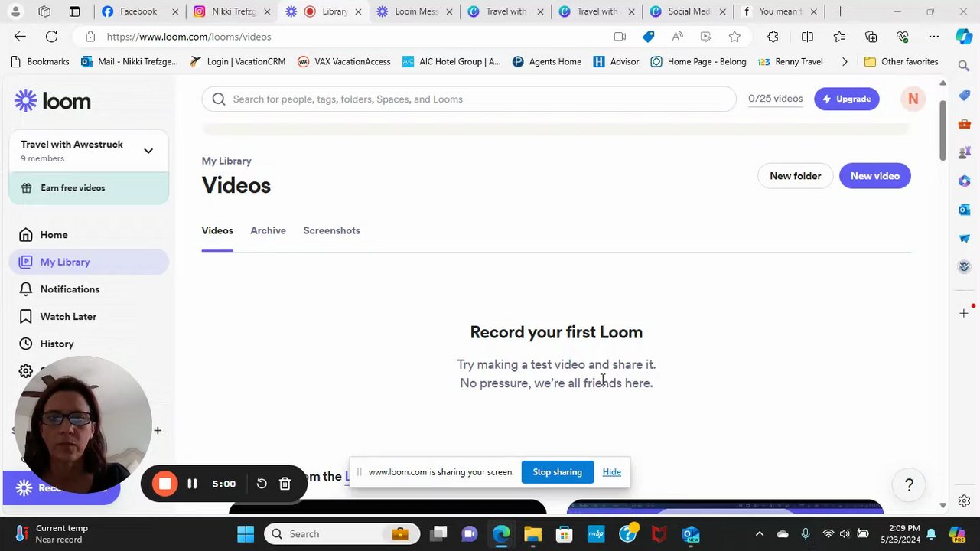Click Stop sharing button
Screen dimensions: 980x551
click(x=557, y=472)
